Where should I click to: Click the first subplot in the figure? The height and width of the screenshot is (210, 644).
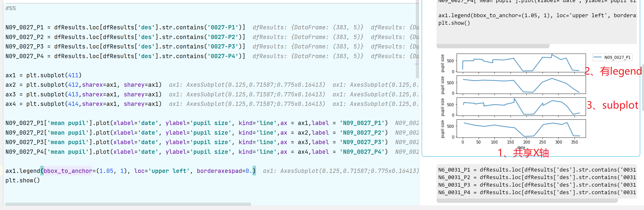(521, 63)
